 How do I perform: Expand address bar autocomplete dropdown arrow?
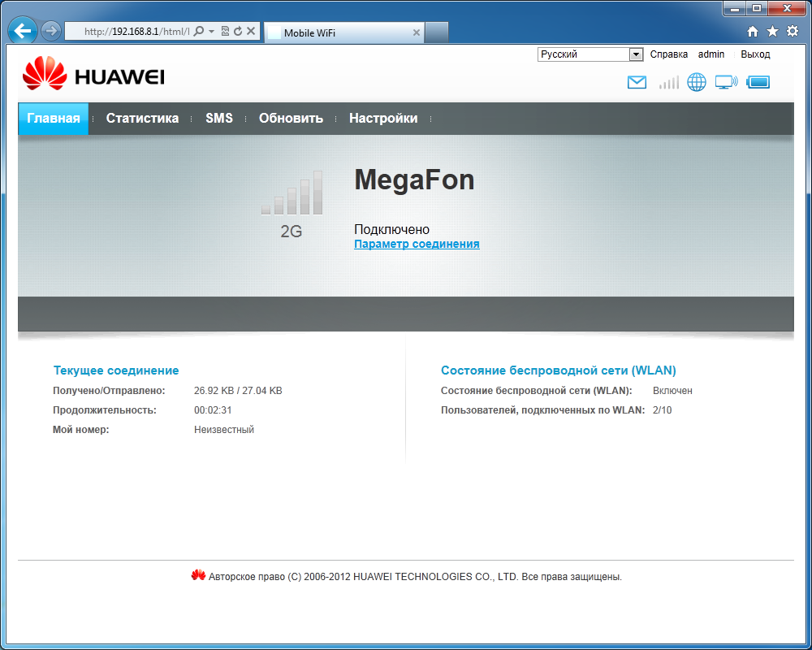pos(211,31)
